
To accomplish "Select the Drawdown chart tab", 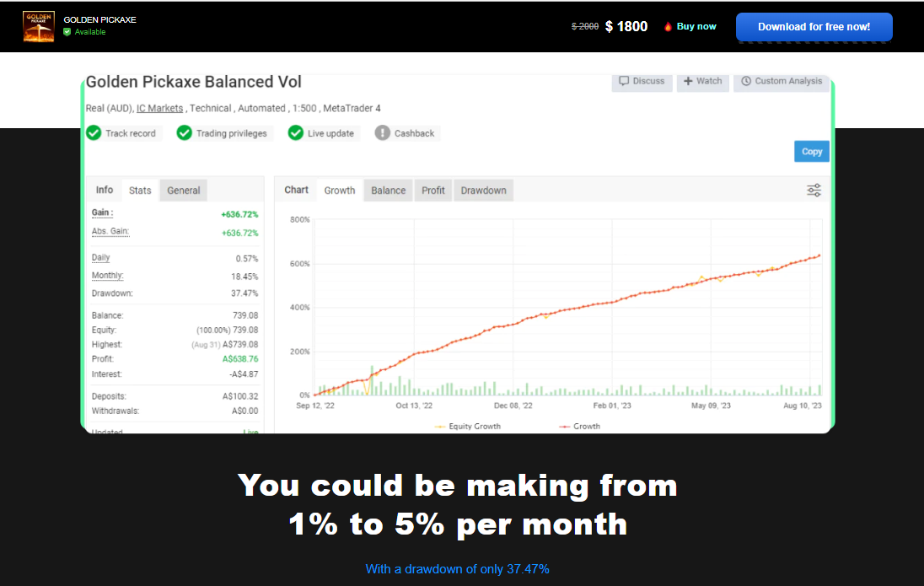I will [x=483, y=191].
